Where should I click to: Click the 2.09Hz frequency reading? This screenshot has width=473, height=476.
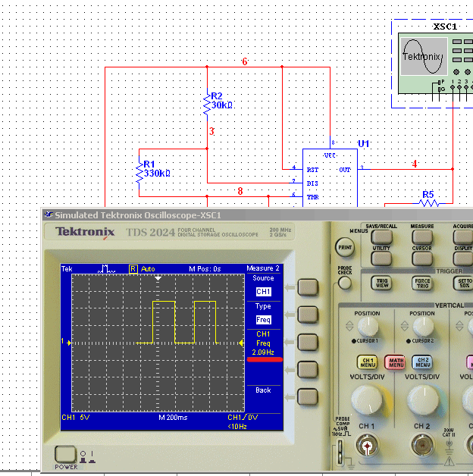coord(263,352)
